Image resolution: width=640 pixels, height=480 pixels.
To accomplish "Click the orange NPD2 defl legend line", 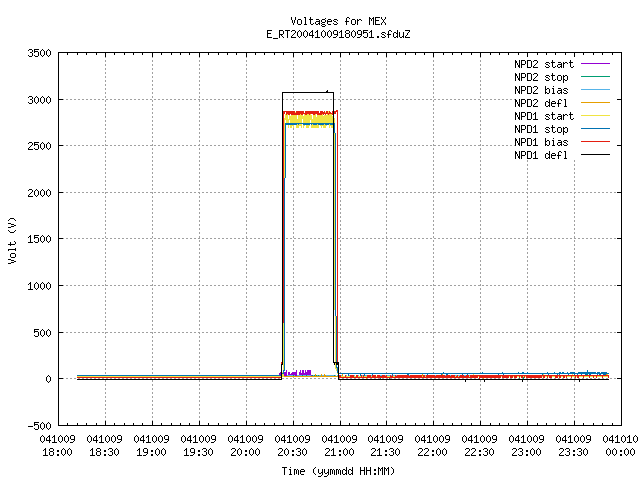I will point(595,102).
